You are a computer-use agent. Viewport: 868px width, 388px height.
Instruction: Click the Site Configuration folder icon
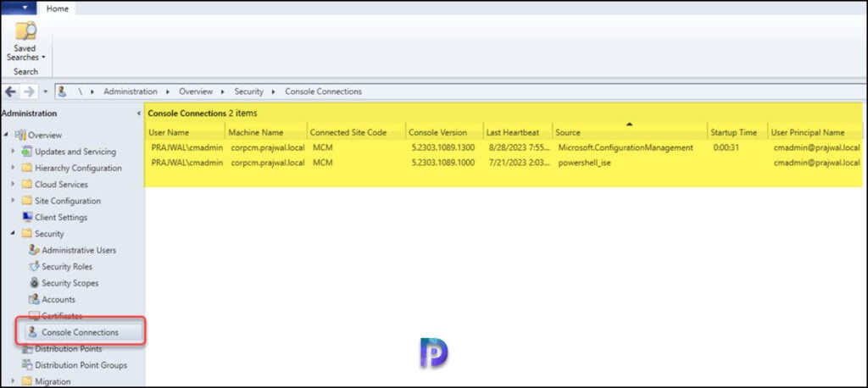tap(26, 201)
